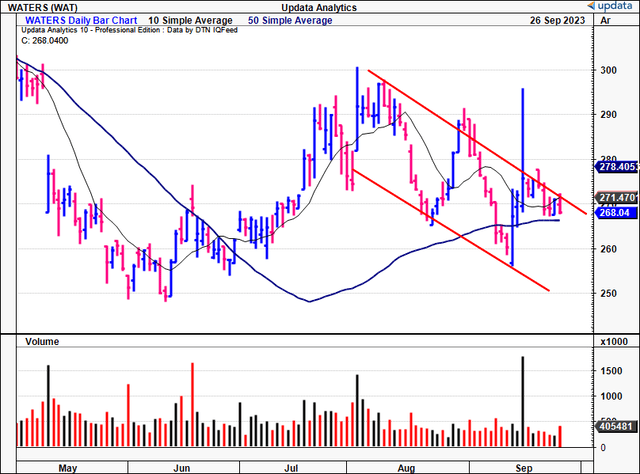Click the 250 price axis label
The width and height of the screenshot is (640, 474).
608,293
